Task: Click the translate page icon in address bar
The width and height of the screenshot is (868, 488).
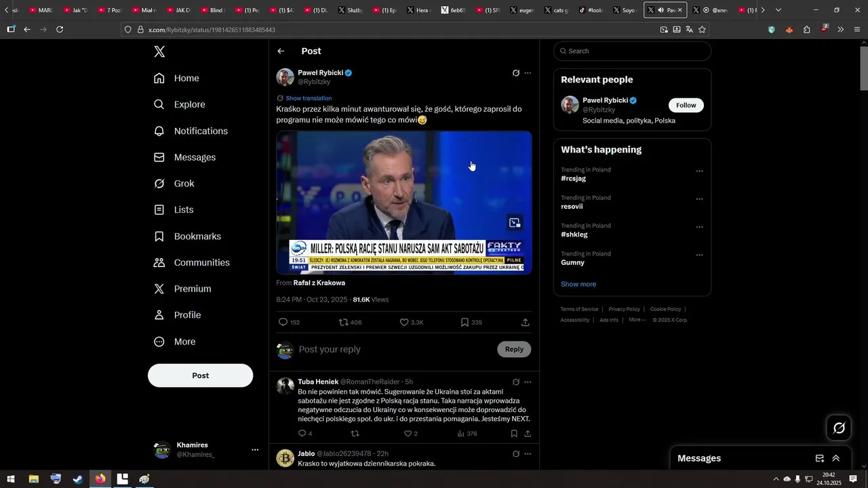Action: pyautogui.click(x=689, y=30)
